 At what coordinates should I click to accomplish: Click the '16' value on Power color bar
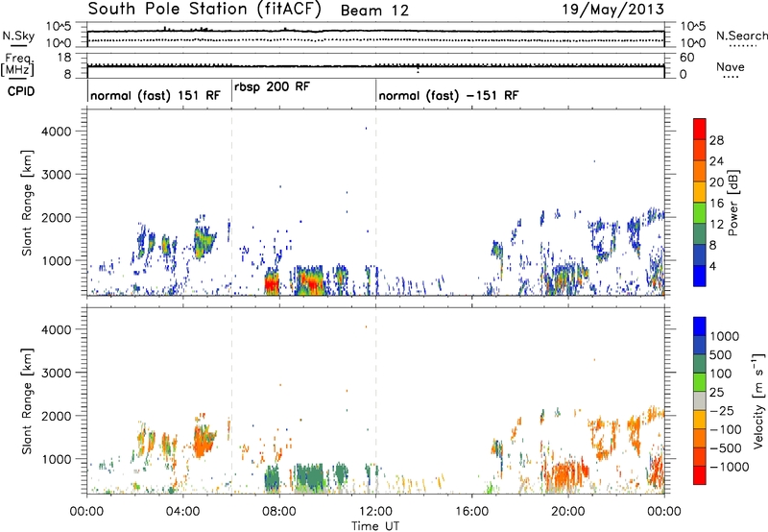(x=716, y=204)
